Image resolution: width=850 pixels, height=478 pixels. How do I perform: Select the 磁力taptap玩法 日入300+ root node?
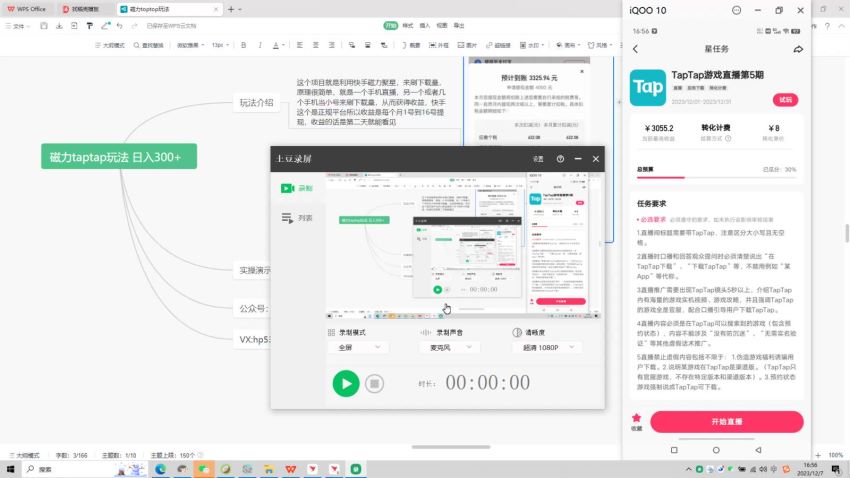pyautogui.click(x=119, y=157)
